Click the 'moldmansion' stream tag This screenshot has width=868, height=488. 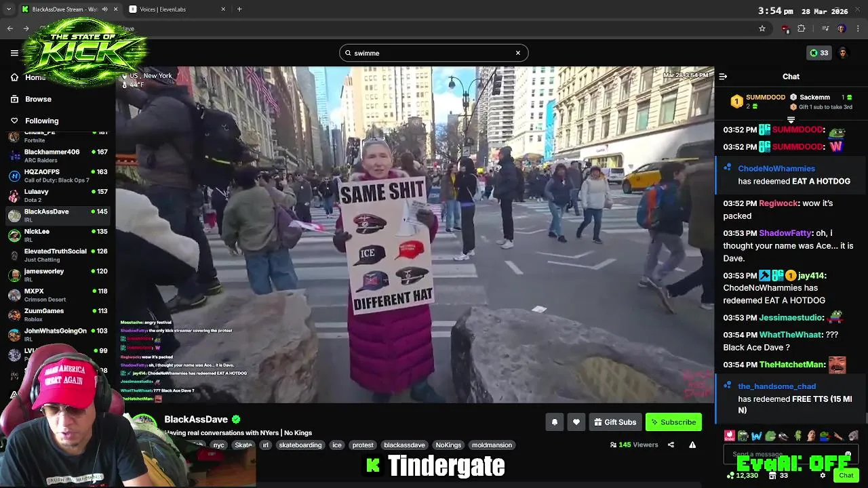(492, 445)
